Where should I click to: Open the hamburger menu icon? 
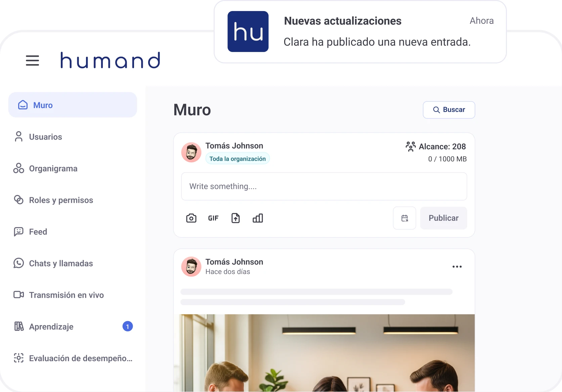pos(32,61)
